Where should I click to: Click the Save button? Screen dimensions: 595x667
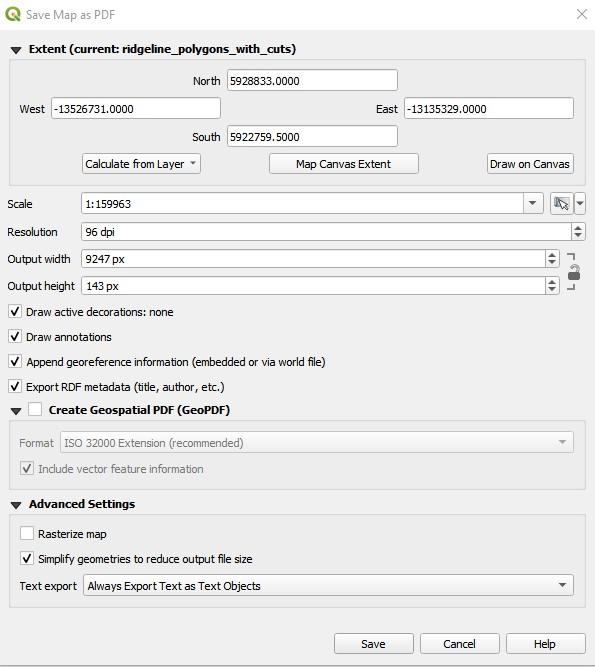pyautogui.click(x=373, y=644)
